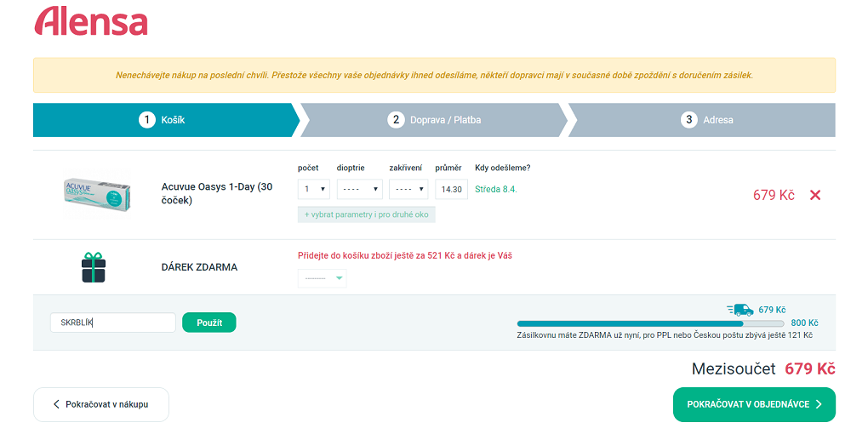
Task: Click the Alensa logo
Action: (91, 21)
